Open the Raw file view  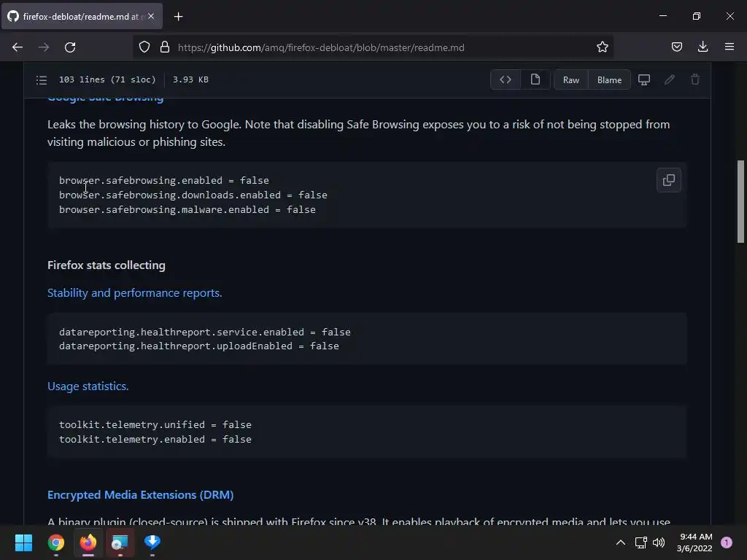(x=570, y=79)
